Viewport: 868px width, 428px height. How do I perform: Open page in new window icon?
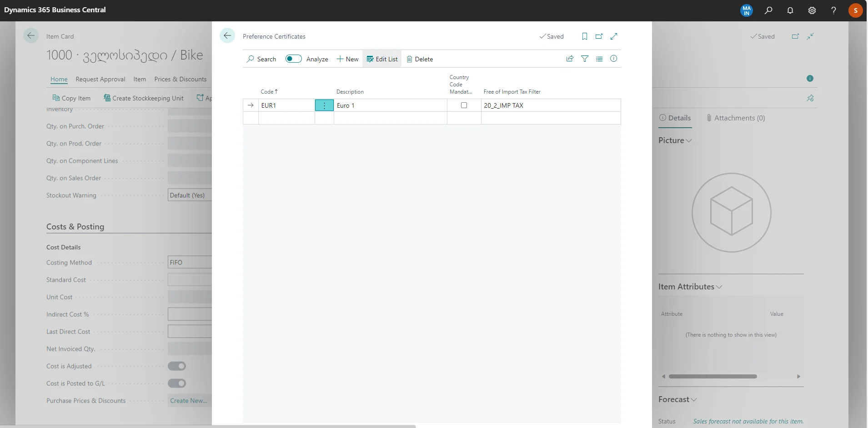599,36
